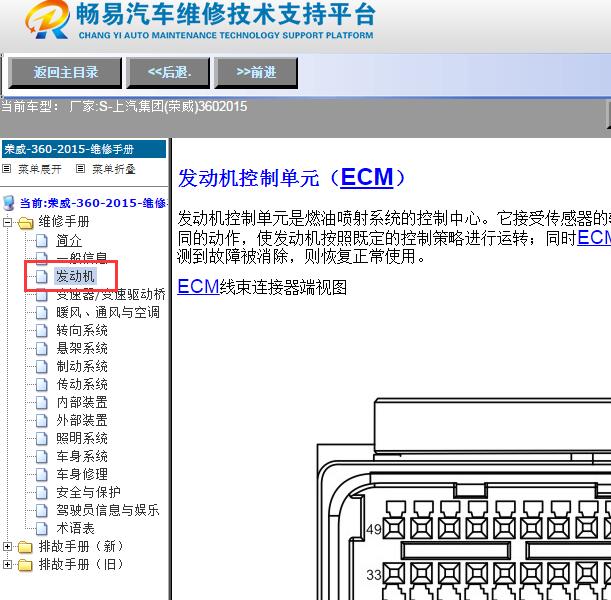Select the 荣威-360-2015-维修手册 header tab
Viewport: 611px width, 600px height.
tap(84, 149)
